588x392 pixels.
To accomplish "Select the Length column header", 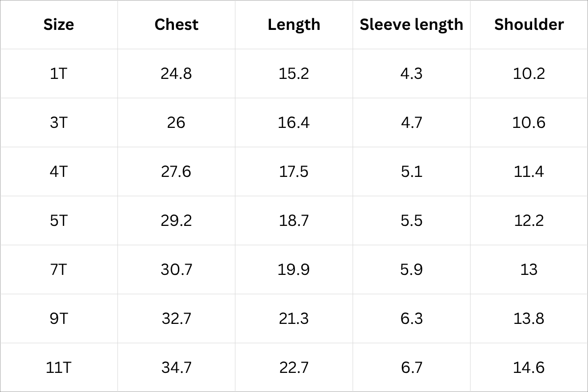I will [294, 24].
